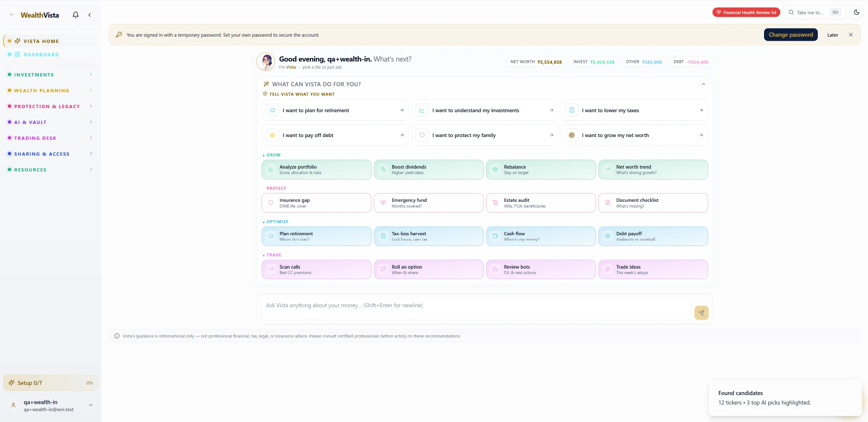Click the Change password button
The width and height of the screenshot is (868, 422).
(791, 35)
